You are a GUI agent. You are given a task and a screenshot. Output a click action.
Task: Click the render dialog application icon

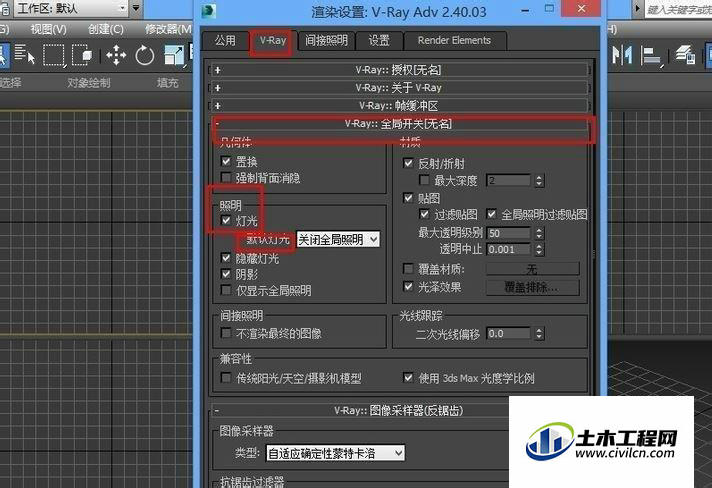point(208,10)
